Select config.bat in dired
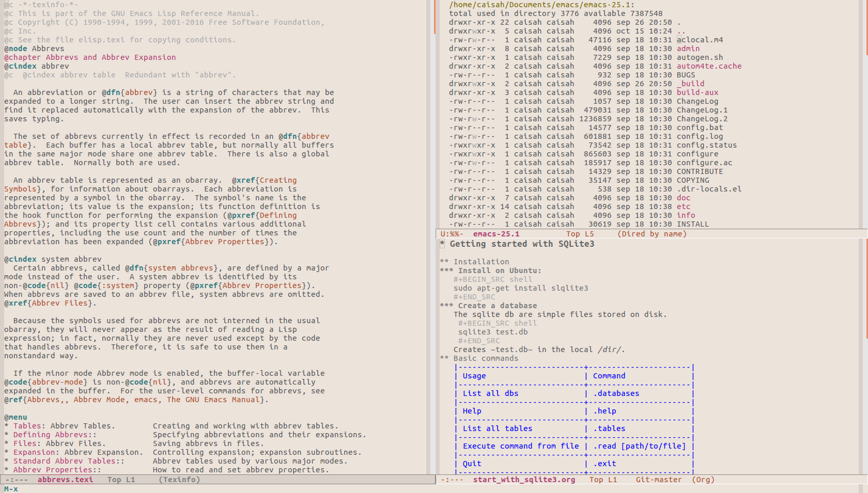This screenshot has height=493, width=868. pos(700,128)
